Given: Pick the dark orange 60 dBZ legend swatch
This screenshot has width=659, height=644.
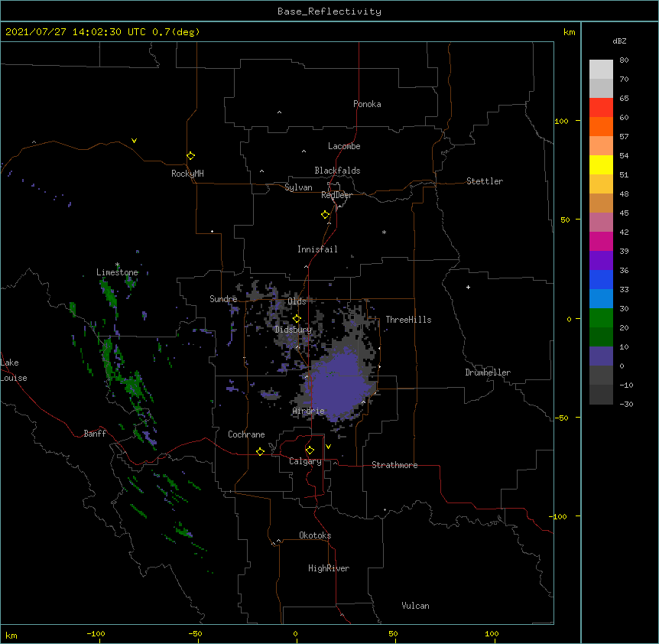Looking at the screenshot, I should click(x=601, y=126).
